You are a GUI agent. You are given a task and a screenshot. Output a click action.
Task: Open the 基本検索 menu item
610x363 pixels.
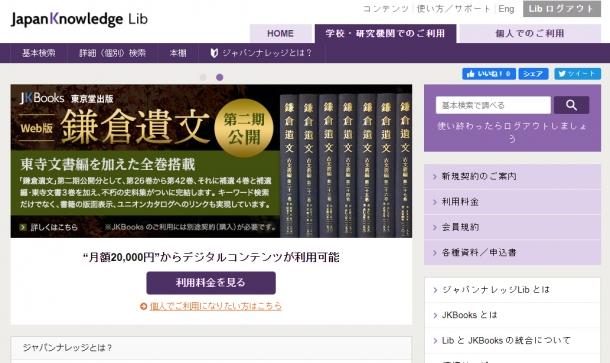39,53
